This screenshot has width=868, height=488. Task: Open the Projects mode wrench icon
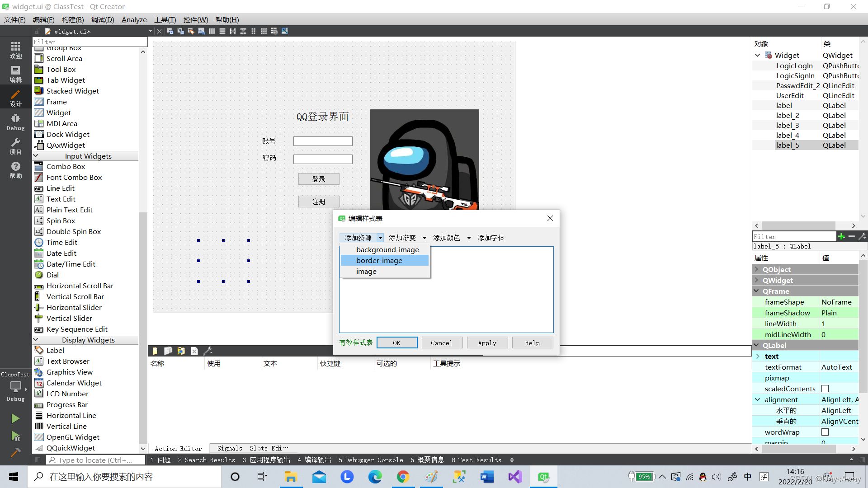coord(15,146)
